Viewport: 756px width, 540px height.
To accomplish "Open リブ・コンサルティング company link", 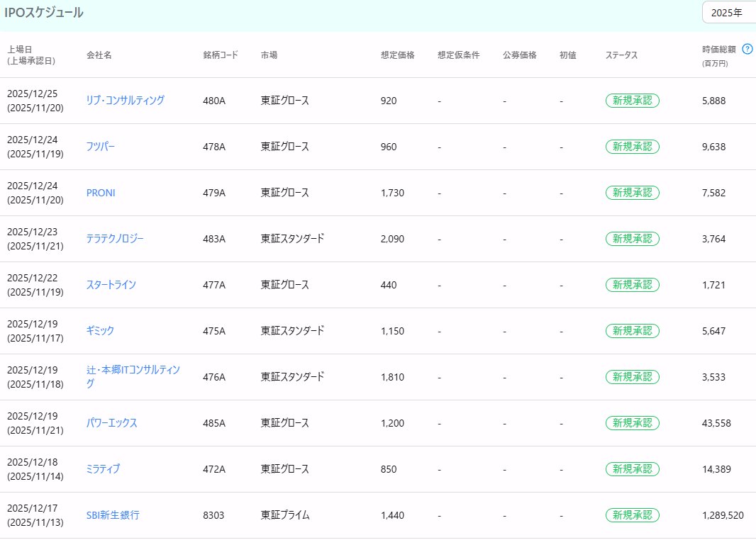I will point(126,100).
